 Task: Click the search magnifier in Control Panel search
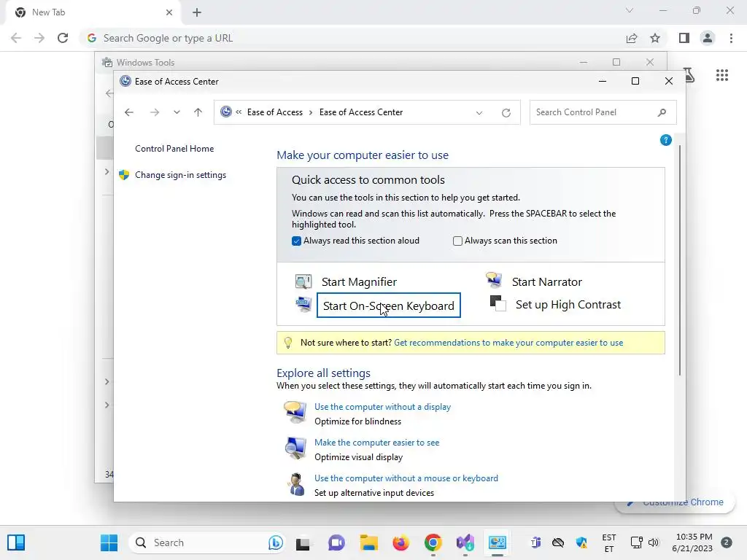pyautogui.click(x=662, y=112)
